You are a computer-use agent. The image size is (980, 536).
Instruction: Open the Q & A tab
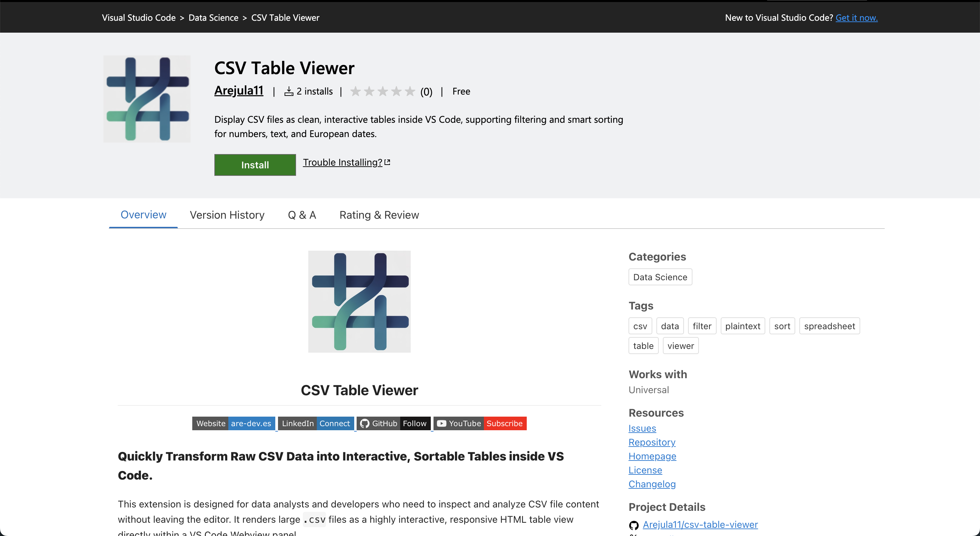(302, 215)
